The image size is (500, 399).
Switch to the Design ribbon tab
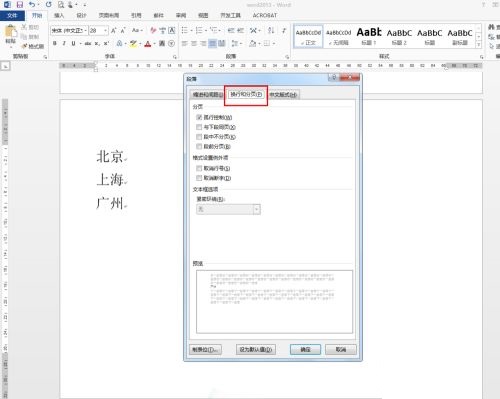click(x=81, y=15)
